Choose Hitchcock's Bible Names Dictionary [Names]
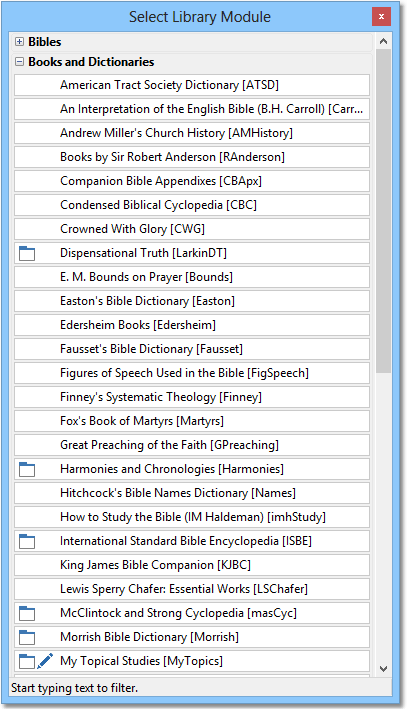 click(x=192, y=493)
